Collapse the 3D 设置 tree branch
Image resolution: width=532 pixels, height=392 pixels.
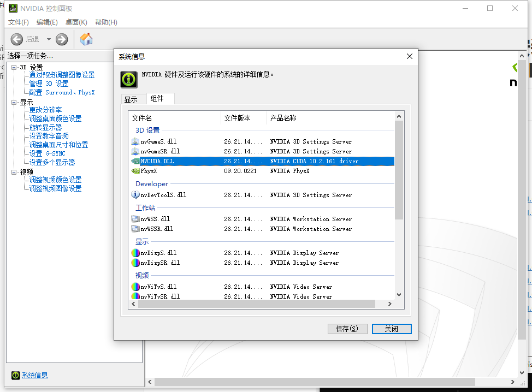point(13,67)
